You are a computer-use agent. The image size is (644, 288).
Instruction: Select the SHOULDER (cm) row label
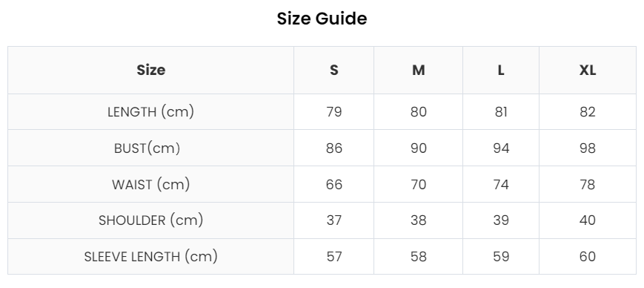pyautogui.click(x=150, y=220)
